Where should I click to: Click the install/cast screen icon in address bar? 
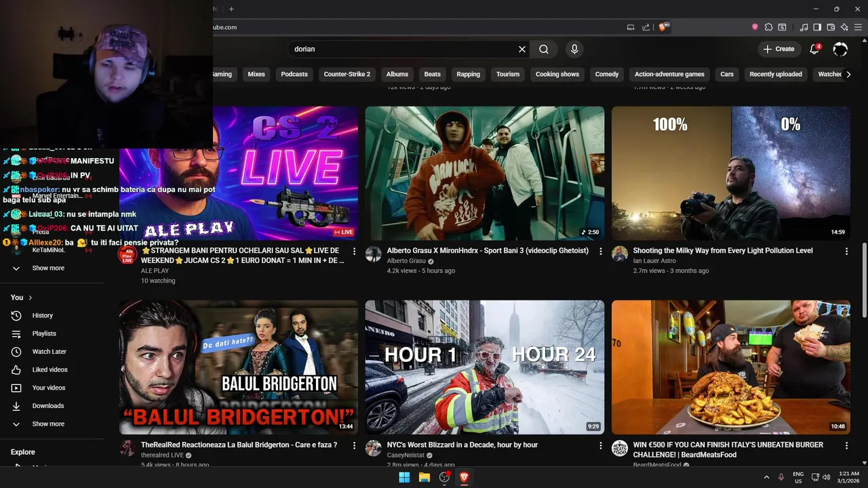(x=631, y=27)
